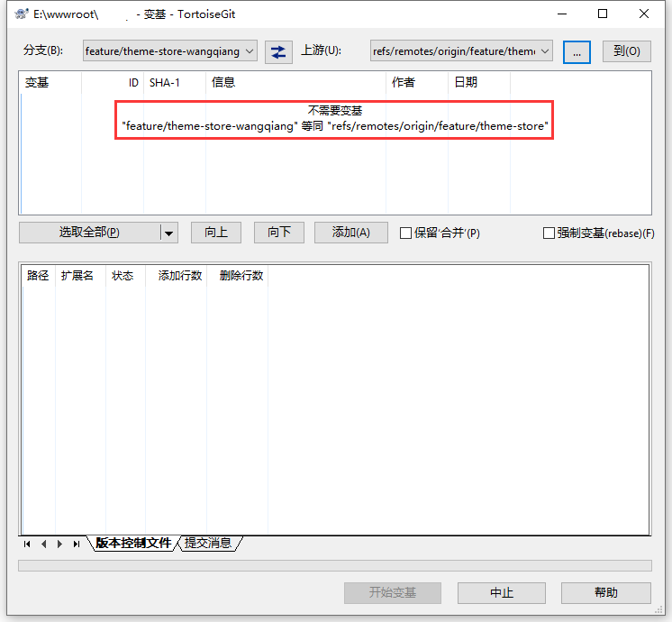Sort by the 添加行数 column header
672x622 pixels.
(177, 276)
